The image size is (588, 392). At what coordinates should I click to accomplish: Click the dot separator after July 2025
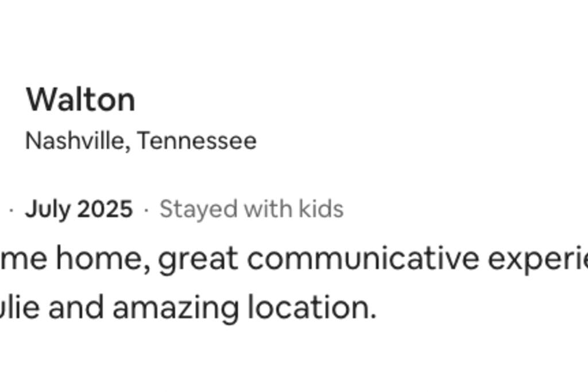click(146, 210)
